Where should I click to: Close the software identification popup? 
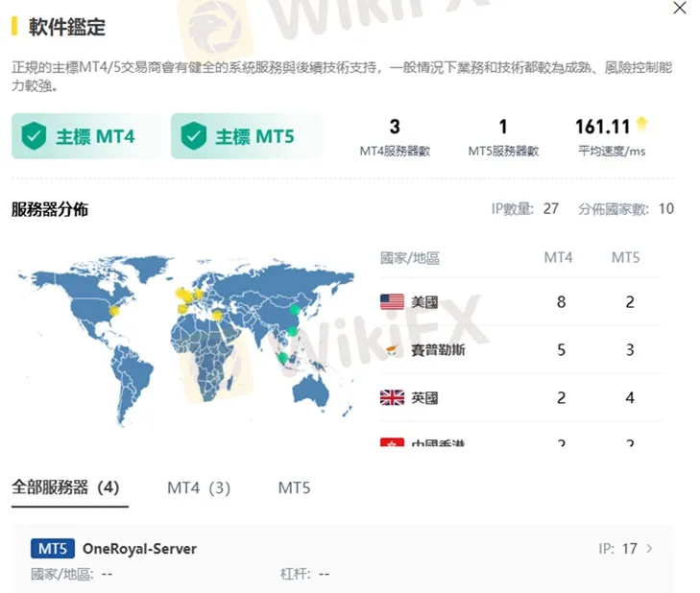pos(680,8)
